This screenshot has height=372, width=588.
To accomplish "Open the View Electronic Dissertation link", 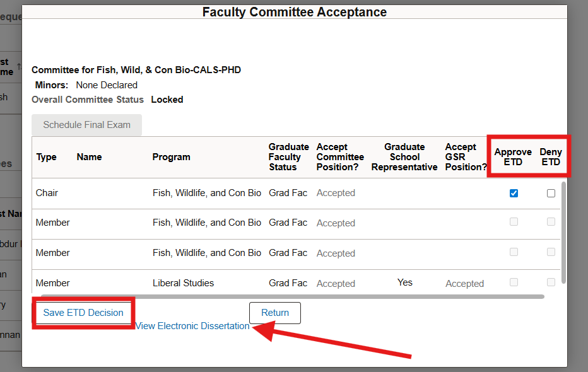I will [x=192, y=326].
